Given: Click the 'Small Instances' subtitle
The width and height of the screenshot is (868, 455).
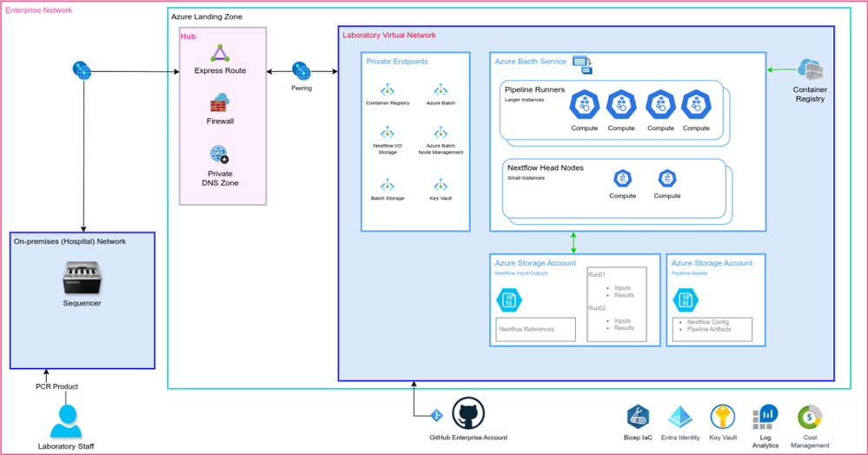Looking at the screenshot, I should coord(526,178).
